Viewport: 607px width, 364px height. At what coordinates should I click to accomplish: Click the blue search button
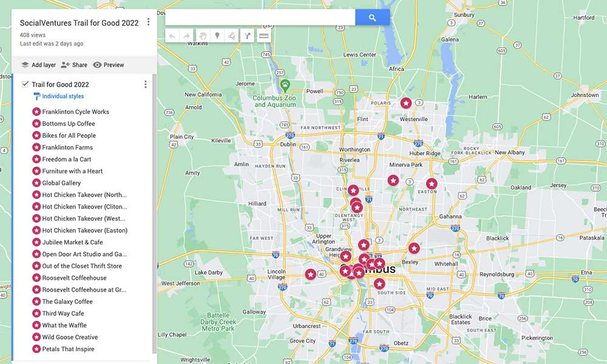(x=373, y=18)
